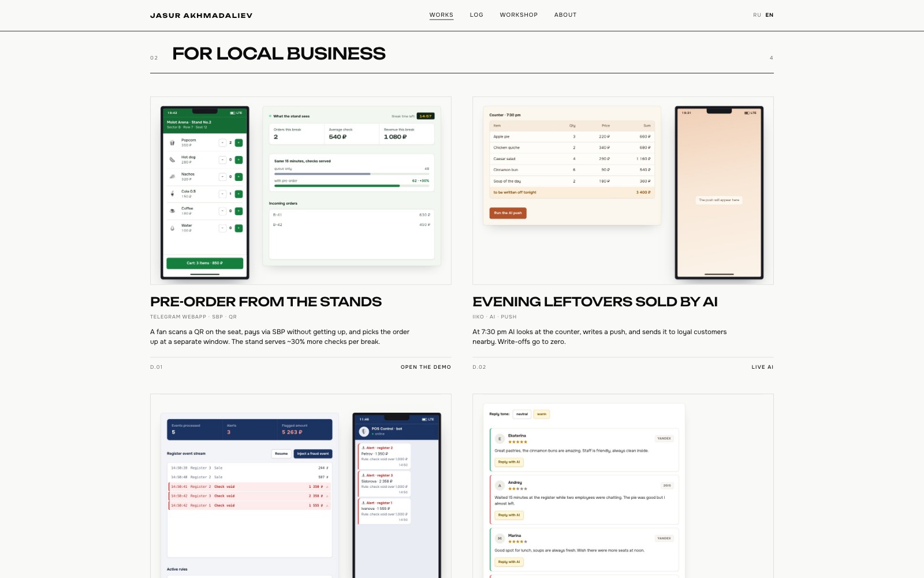The height and width of the screenshot is (578, 924).
Task: Click the Cola 0.5 cup icon
Action: 172,194
